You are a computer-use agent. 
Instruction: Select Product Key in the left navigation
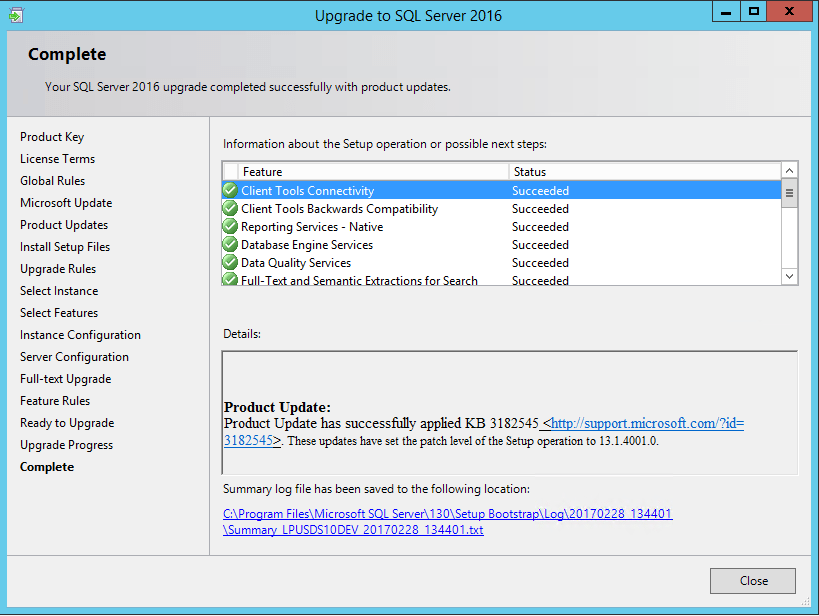pos(52,136)
